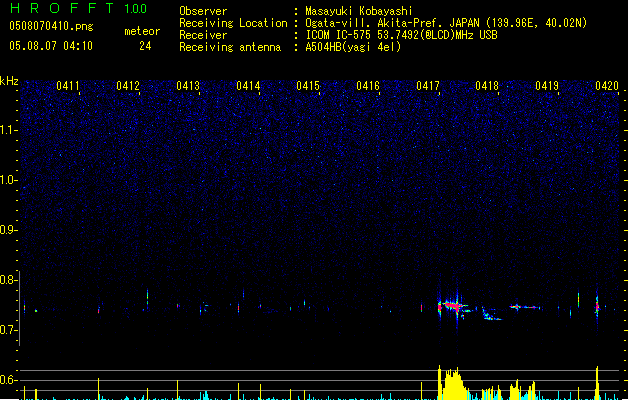
Task: Click the Receiving Location label
Action: click(x=233, y=23)
